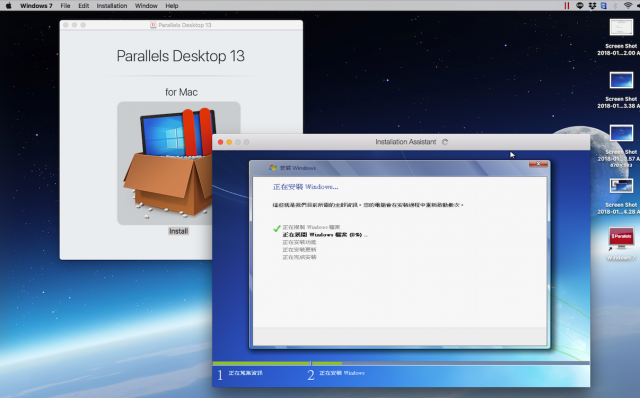The height and width of the screenshot is (398, 640).
Task: Open the Window menu
Action: coord(146,6)
